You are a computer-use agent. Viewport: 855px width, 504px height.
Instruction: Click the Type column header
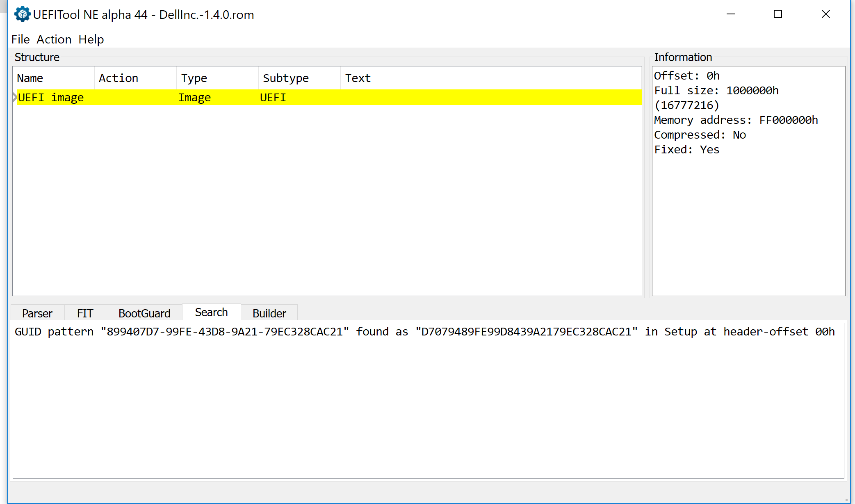point(194,78)
